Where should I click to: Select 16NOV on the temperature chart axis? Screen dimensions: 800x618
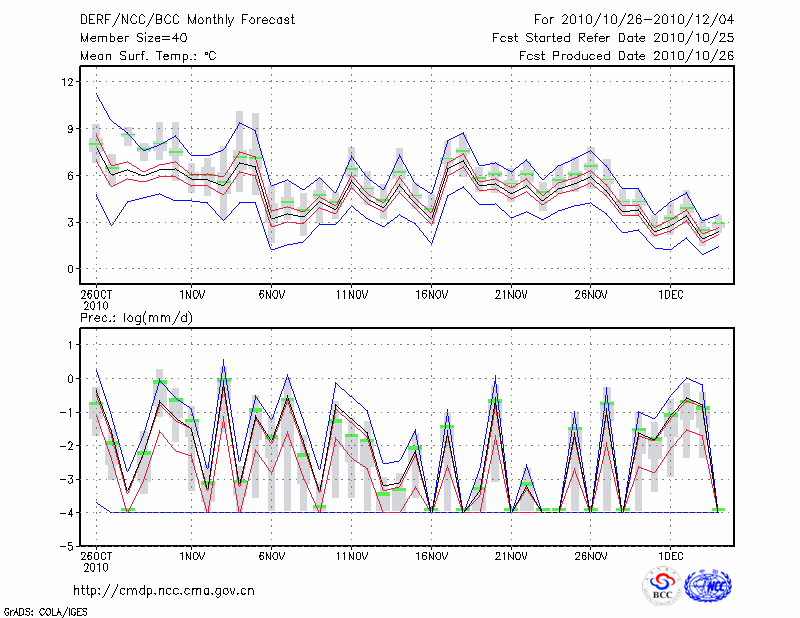click(x=430, y=295)
